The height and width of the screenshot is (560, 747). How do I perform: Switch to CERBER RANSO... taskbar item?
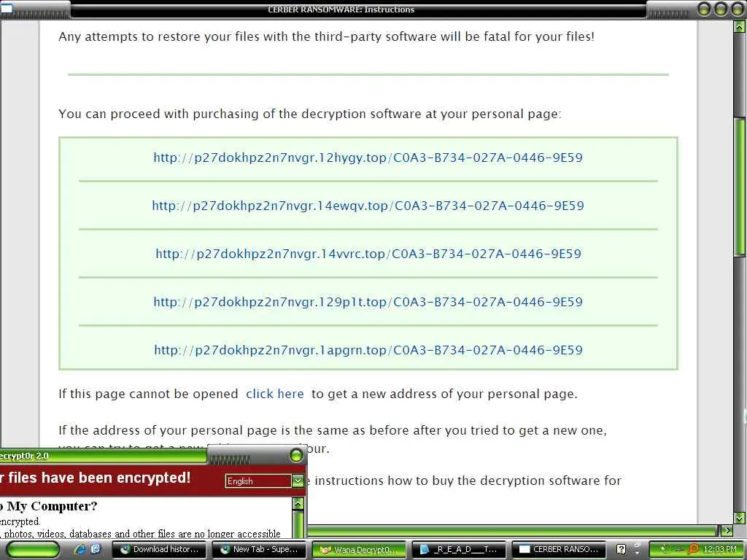click(558, 550)
